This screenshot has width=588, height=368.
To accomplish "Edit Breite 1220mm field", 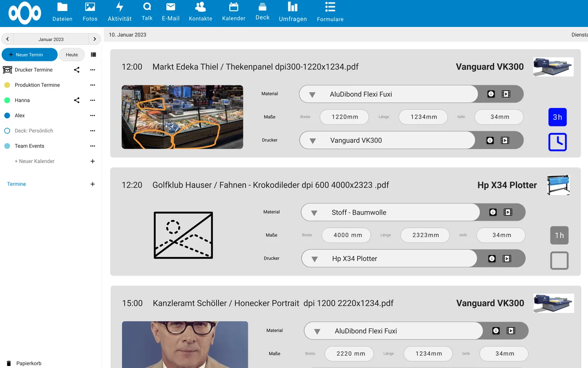I will 344,117.
